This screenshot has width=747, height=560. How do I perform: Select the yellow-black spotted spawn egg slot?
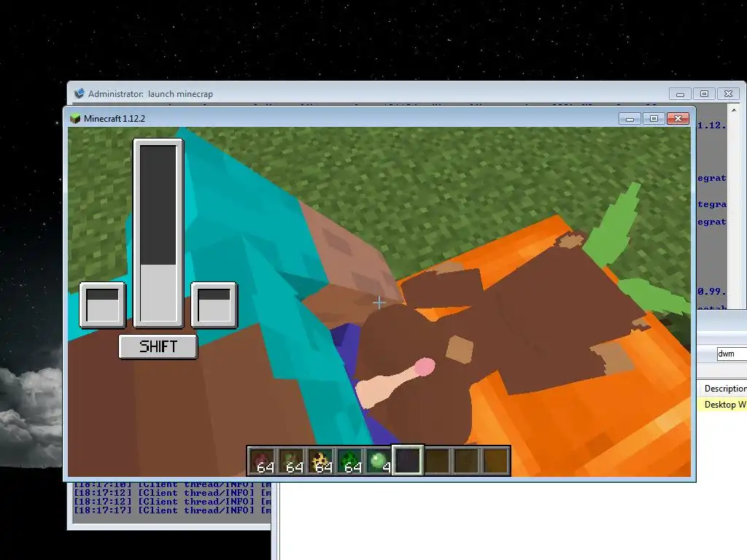point(321,461)
